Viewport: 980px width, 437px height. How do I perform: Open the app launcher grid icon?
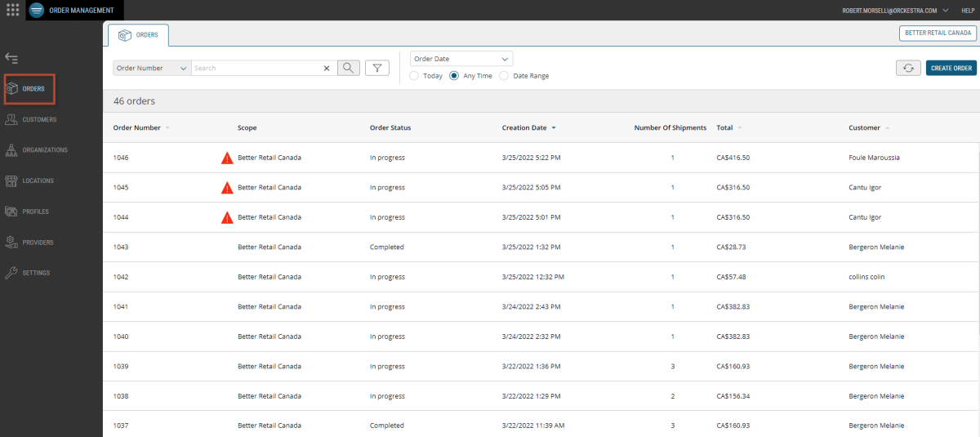pos(12,10)
